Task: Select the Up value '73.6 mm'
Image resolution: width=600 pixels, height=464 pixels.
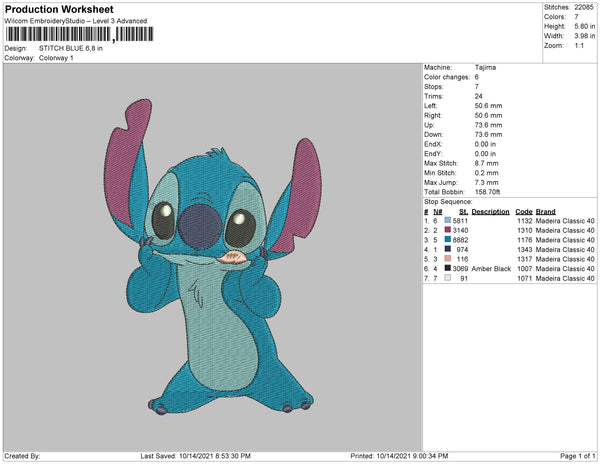Action: point(488,125)
